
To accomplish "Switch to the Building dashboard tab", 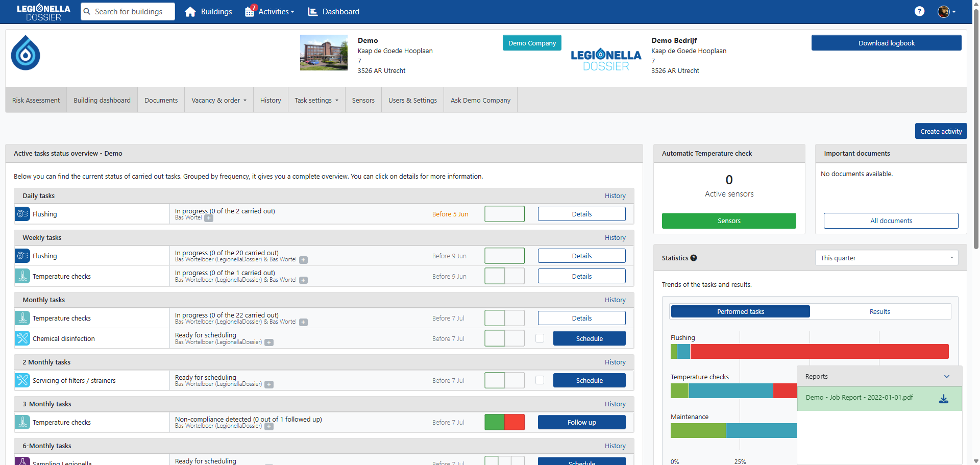I will [x=102, y=101].
